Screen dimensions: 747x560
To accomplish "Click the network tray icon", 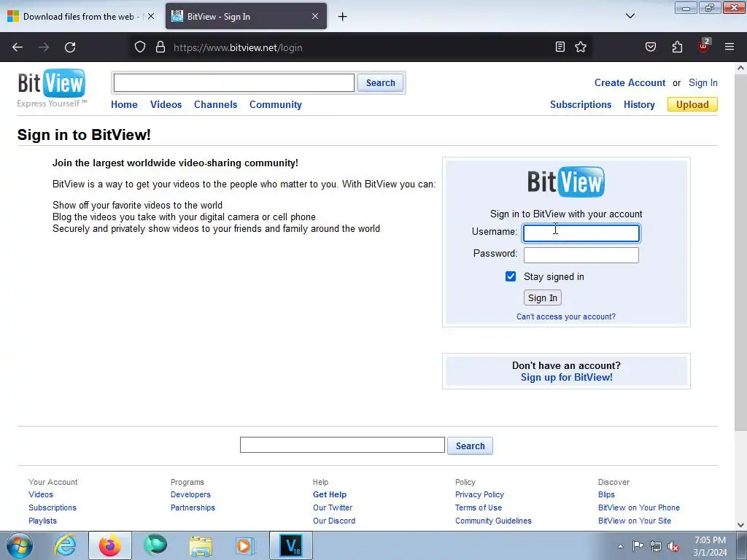I will pyautogui.click(x=656, y=547).
